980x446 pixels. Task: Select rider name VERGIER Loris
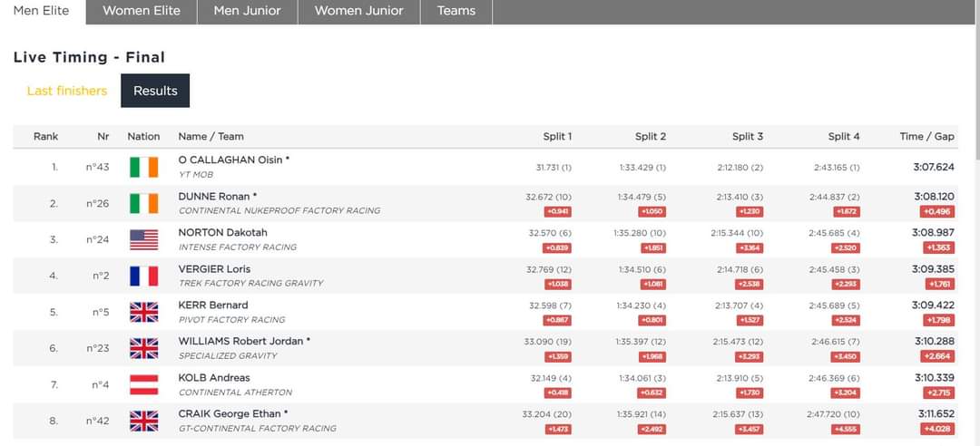[x=214, y=268]
